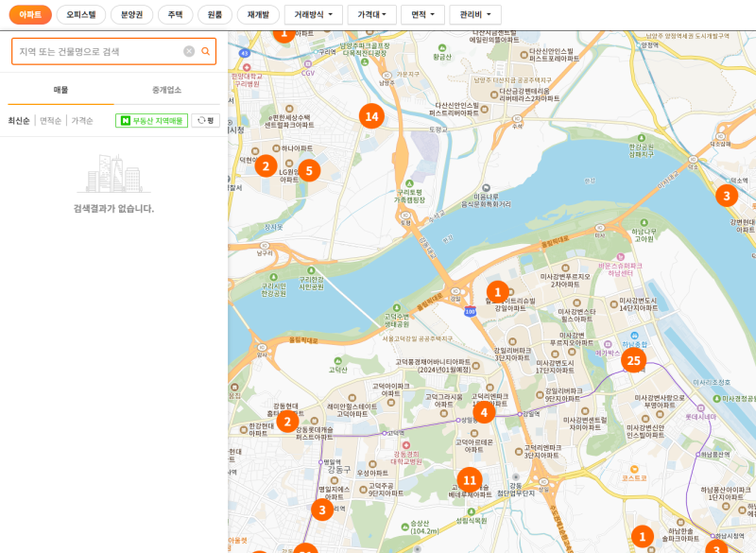Open the cluster marker showing 14
Viewport: 756px width, 553px height.
click(x=371, y=116)
